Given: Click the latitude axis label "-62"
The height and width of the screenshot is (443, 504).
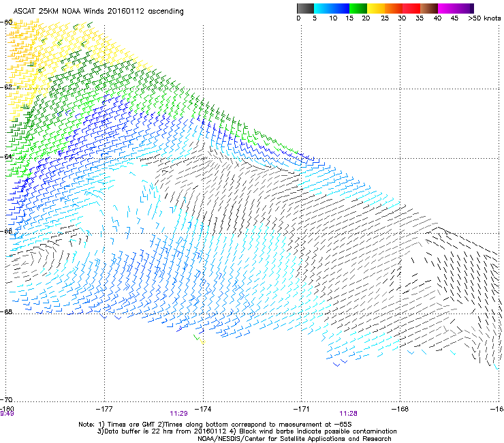Looking at the screenshot, I should (x=6, y=87).
